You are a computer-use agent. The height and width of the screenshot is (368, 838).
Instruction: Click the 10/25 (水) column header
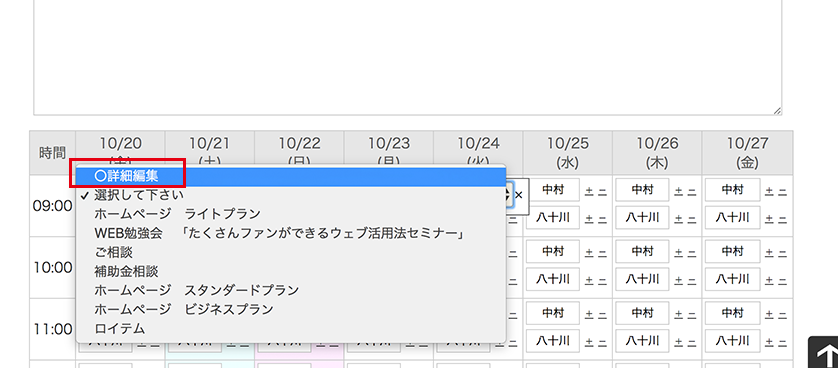point(568,153)
